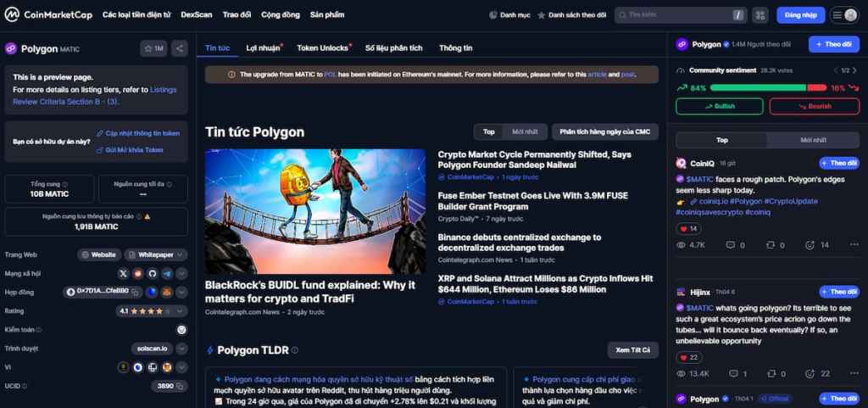868x408 pixels.
Task: Open the Token Unlocks tab
Action: [x=324, y=48]
